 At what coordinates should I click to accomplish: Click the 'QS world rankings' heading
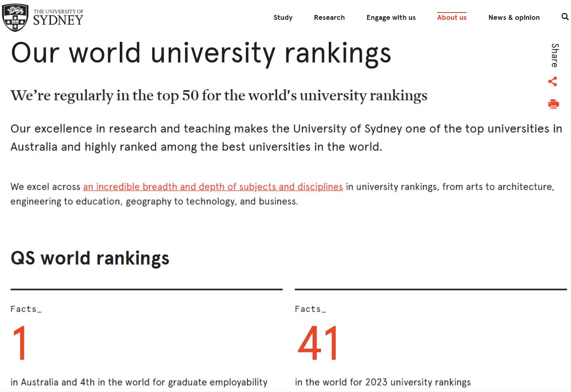(x=90, y=258)
